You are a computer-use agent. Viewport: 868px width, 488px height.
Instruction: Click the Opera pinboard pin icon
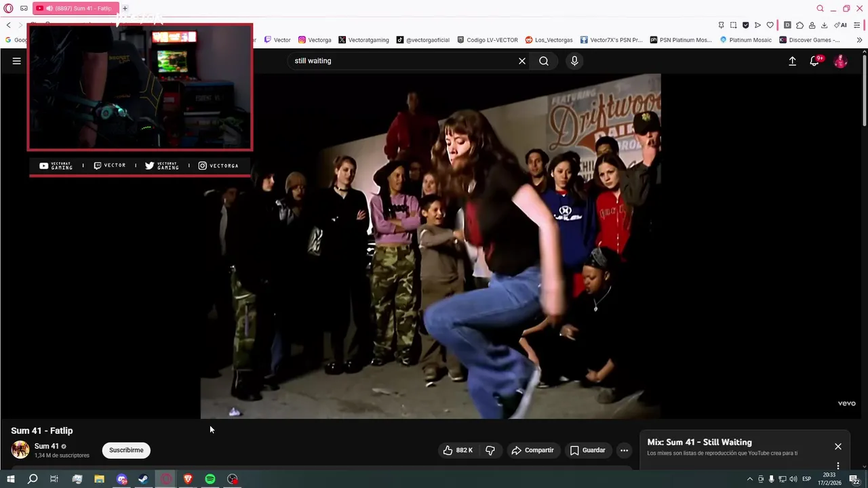click(x=721, y=25)
